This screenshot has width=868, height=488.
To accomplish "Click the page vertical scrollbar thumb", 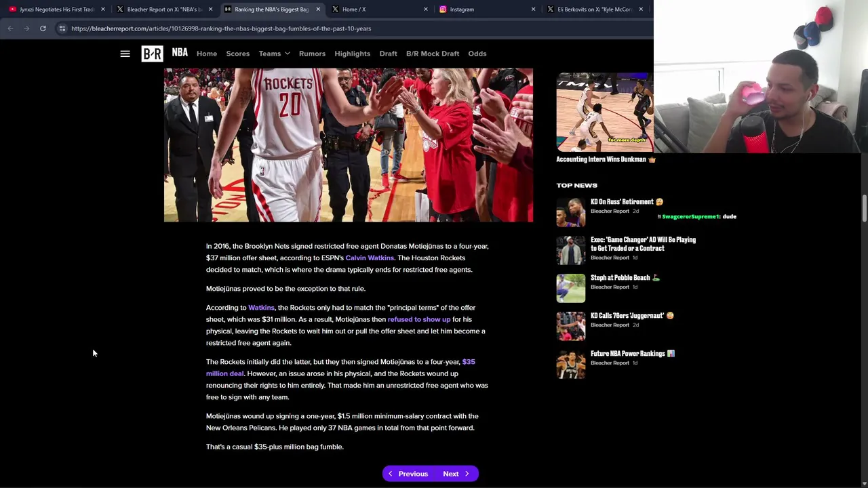I will pyautogui.click(x=865, y=208).
